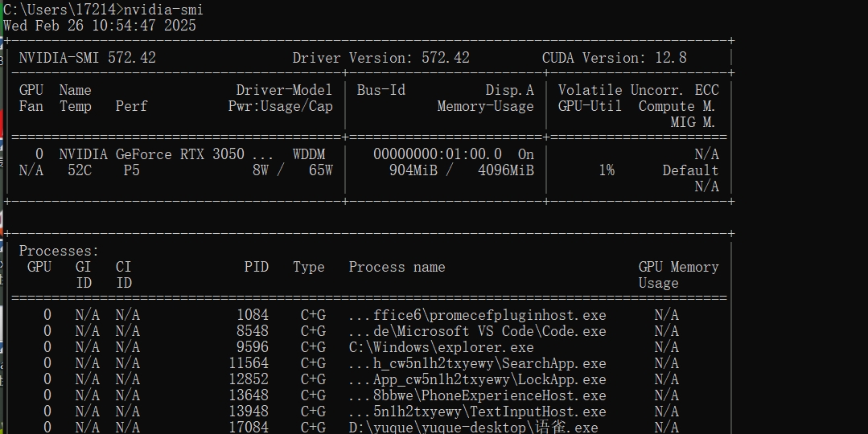The width and height of the screenshot is (868, 434).
Task: Click the Memory-Usage column header
Action: [485, 106]
